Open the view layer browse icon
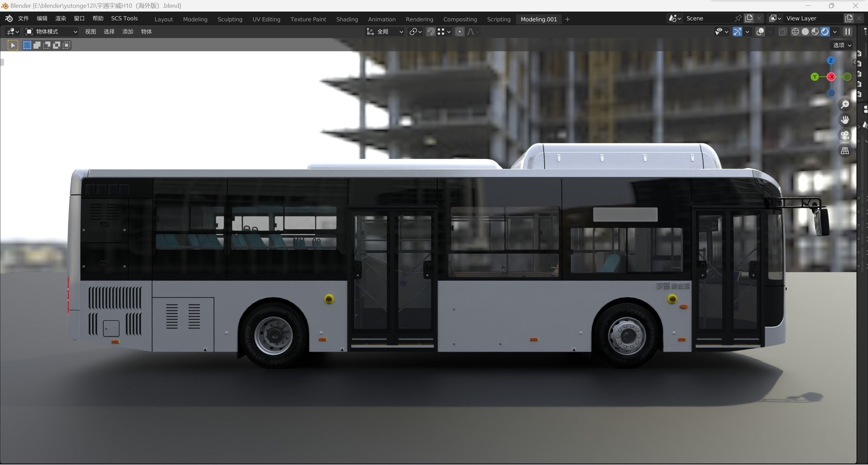The image size is (868, 465). coord(775,18)
